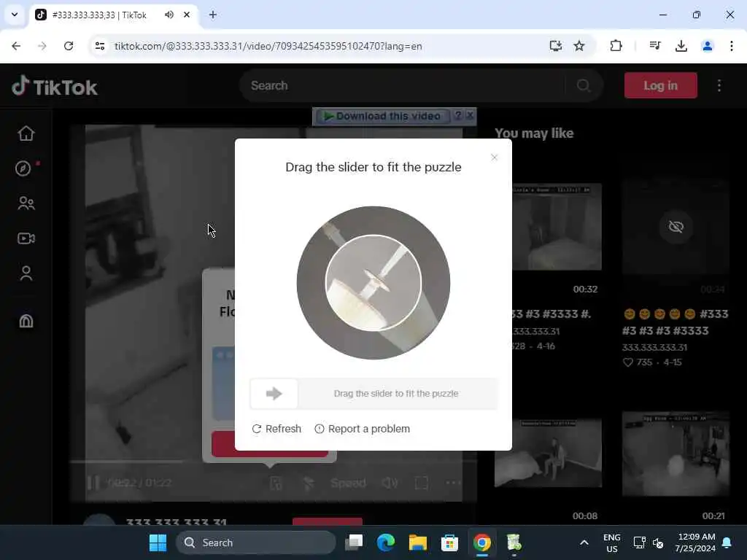Click the Log in button
747x560 pixels.
(x=660, y=86)
